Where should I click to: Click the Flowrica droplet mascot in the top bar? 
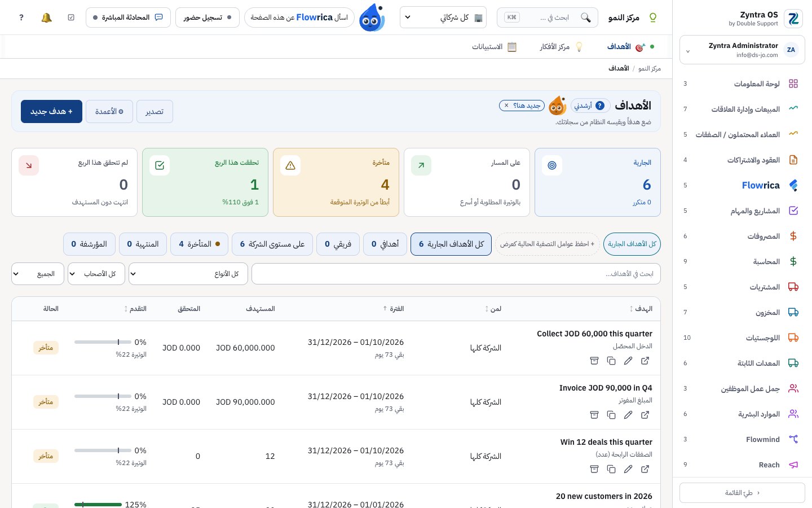tap(372, 17)
